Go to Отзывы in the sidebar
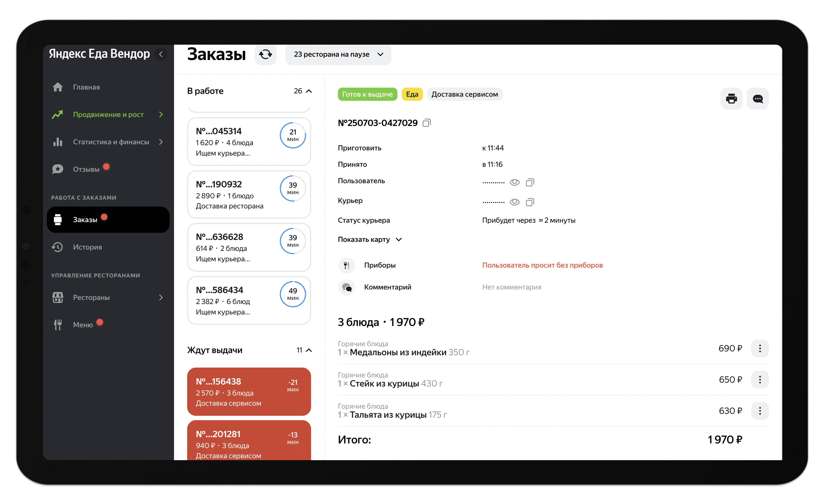824x504 pixels. 86,169
